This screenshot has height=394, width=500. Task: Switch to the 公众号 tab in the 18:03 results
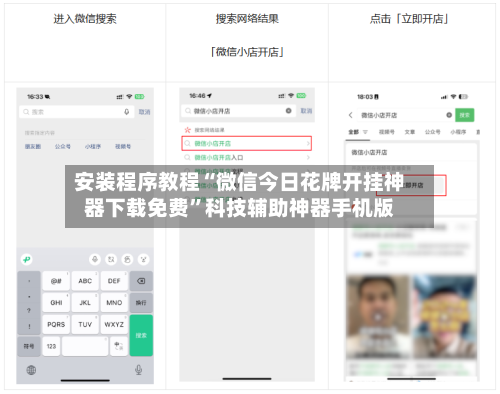[432, 132]
